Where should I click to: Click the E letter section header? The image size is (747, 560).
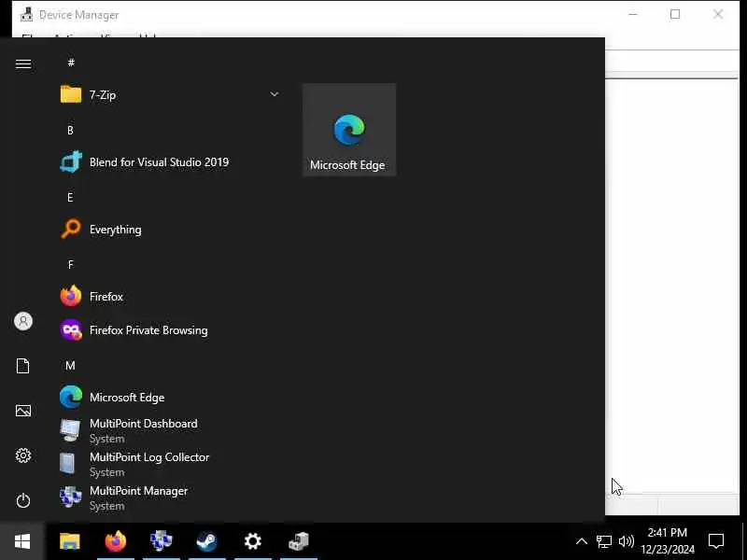click(71, 197)
